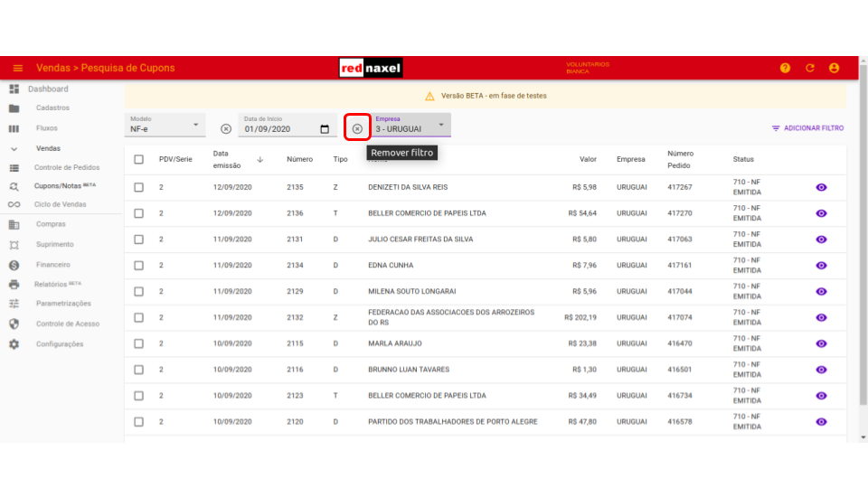Click the ADICIONAR FILTRO button

807,128
